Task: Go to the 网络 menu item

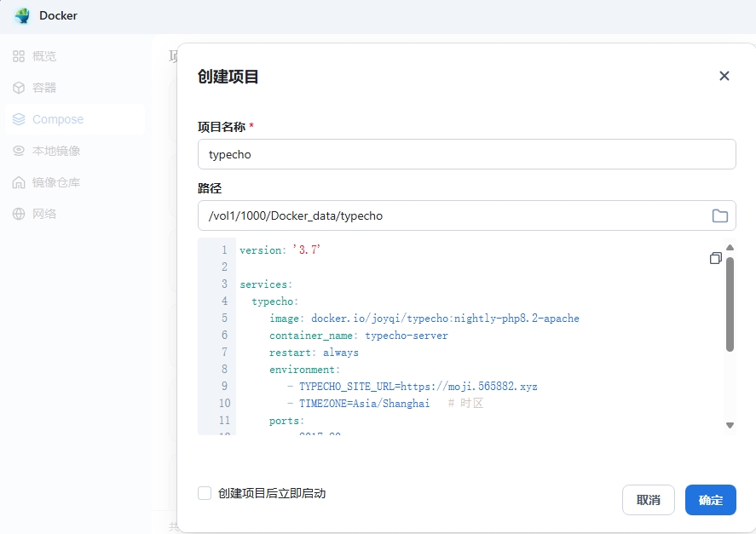Action: coord(44,214)
